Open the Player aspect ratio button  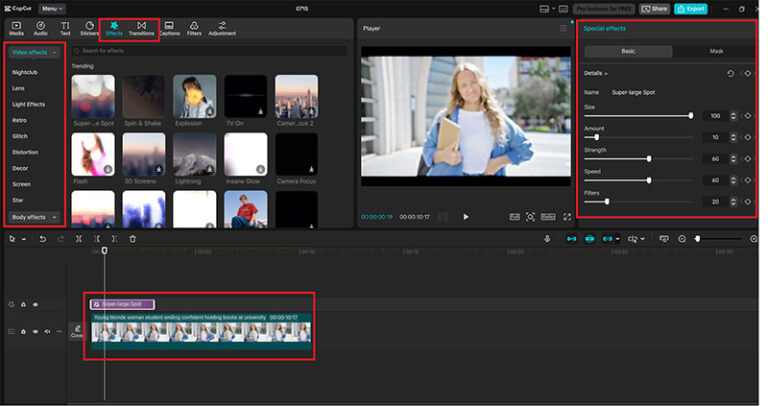click(548, 217)
